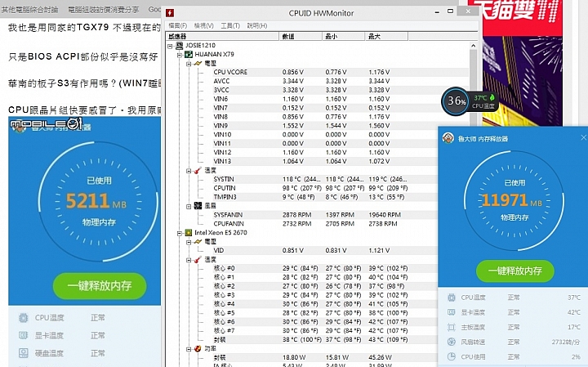Collapse the 電壓 group under HUANAN X79
Viewport: 588px width, 367px height.
pos(189,64)
